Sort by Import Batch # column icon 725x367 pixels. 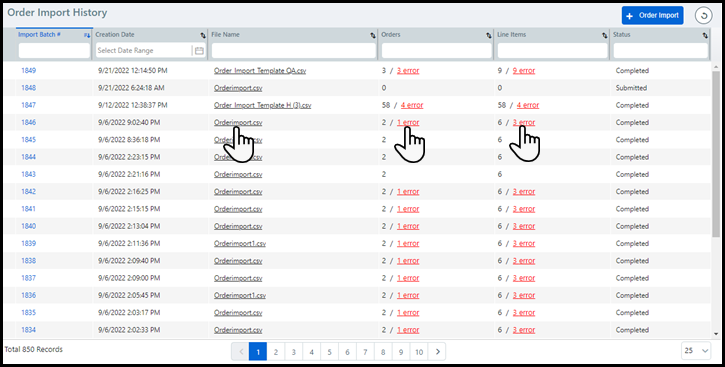(x=86, y=35)
